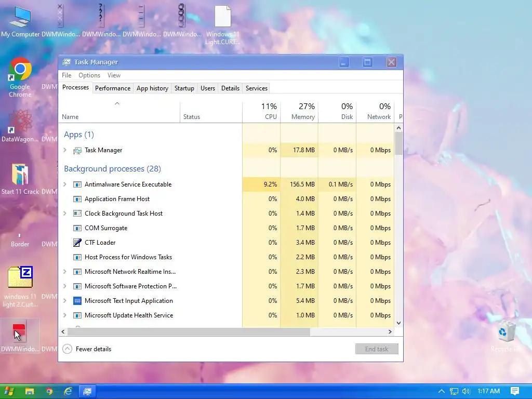Switch to the Details tab
532x399 pixels.
pos(230,88)
